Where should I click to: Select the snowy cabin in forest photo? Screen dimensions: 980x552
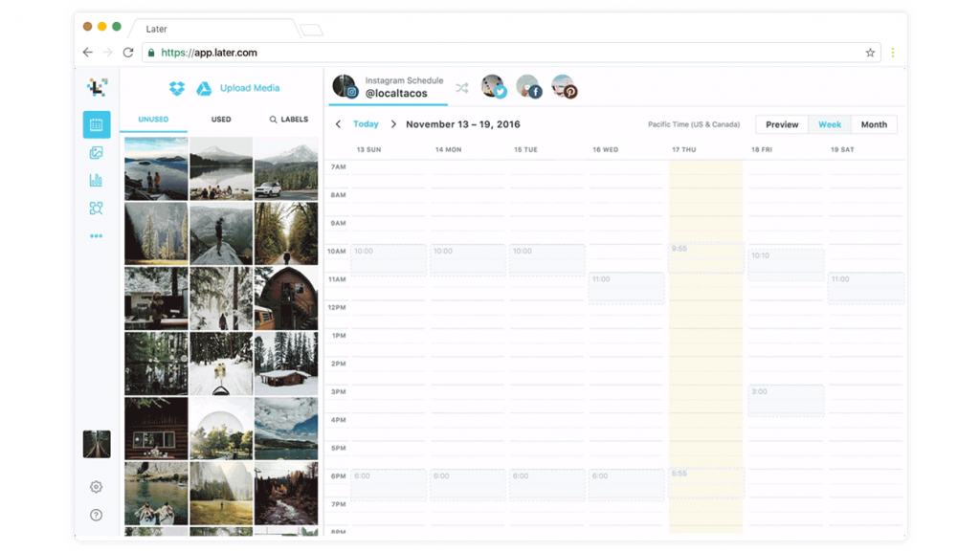coord(286,364)
